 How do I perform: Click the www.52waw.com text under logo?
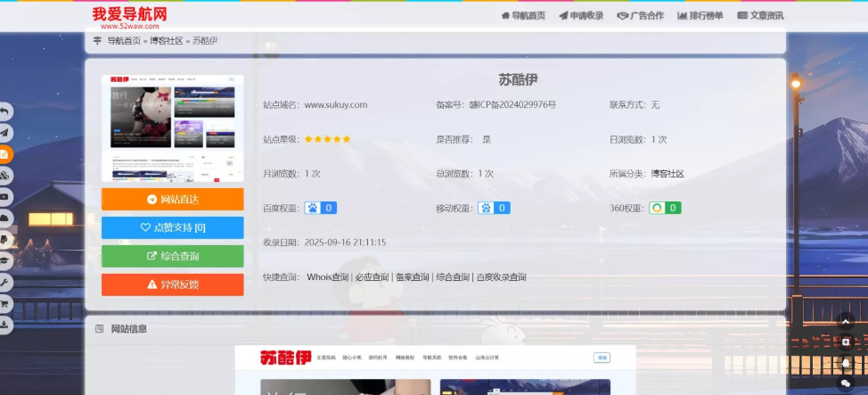tap(129, 26)
